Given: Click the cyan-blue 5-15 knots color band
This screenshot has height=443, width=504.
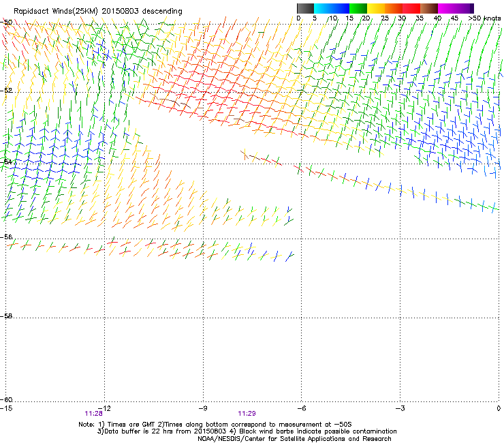Looking at the screenshot, I should 332,8.
